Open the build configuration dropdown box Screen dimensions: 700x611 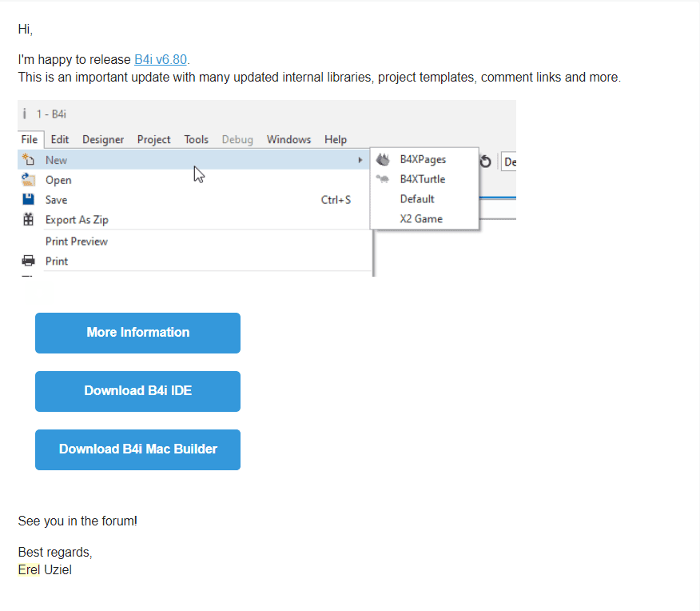tap(508, 162)
